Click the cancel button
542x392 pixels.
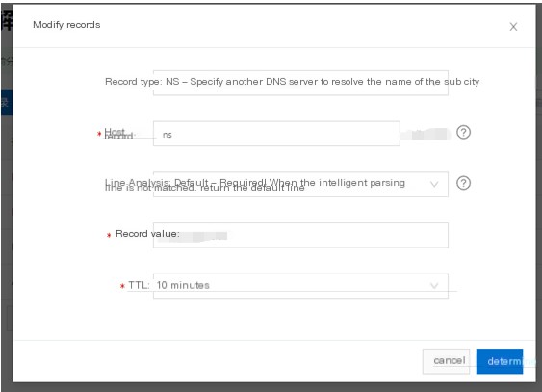[x=446, y=361]
